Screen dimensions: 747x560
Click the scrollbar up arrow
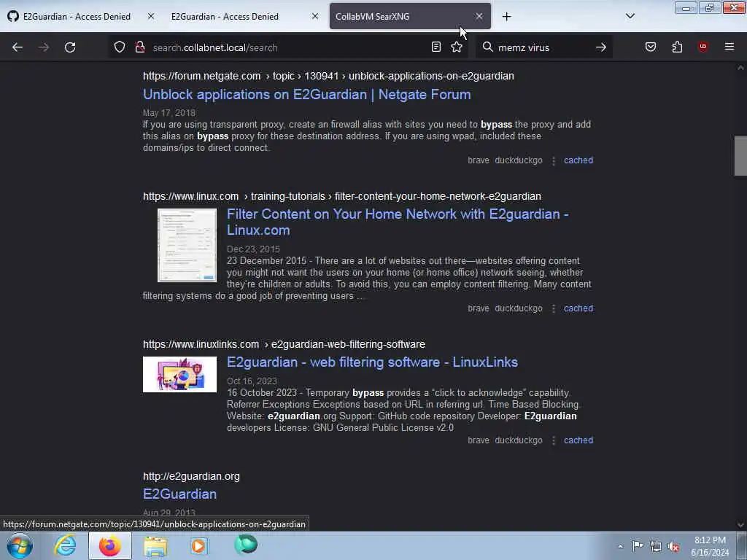pyautogui.click(x=740, y=68)
